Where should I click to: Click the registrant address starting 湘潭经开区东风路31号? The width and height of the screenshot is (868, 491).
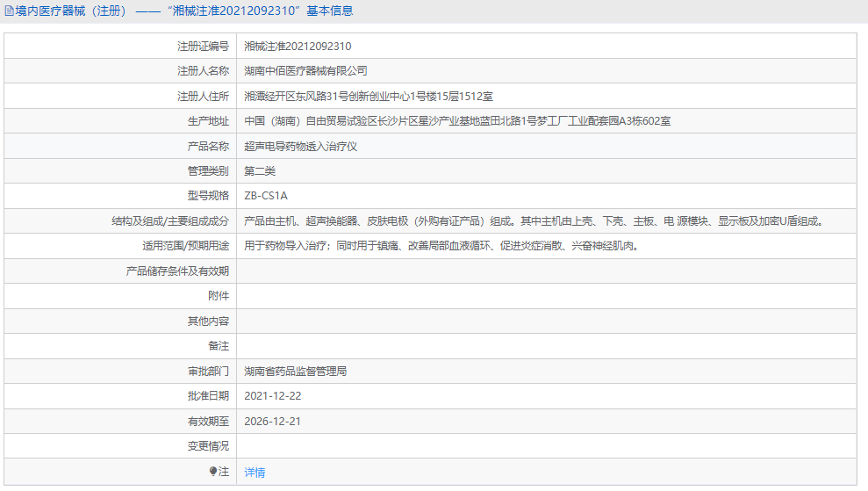(369, 97)
